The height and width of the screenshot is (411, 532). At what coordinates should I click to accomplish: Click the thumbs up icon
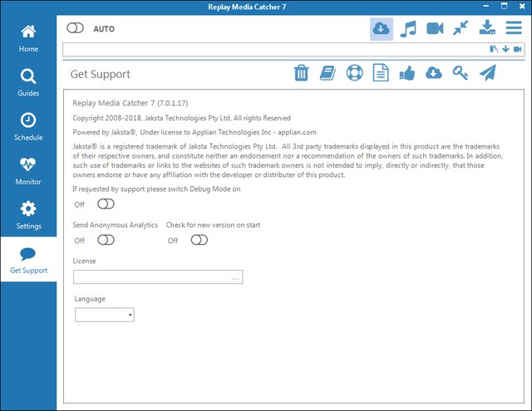(x=406, y=74)
